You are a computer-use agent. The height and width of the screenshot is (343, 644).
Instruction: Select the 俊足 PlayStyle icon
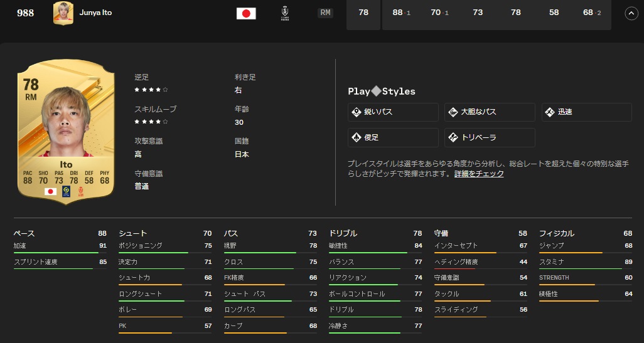click(357, 137)
